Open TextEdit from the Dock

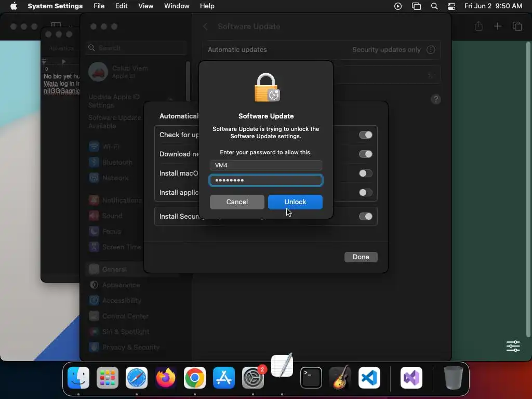pyautogui.click(x=282, y=366)
